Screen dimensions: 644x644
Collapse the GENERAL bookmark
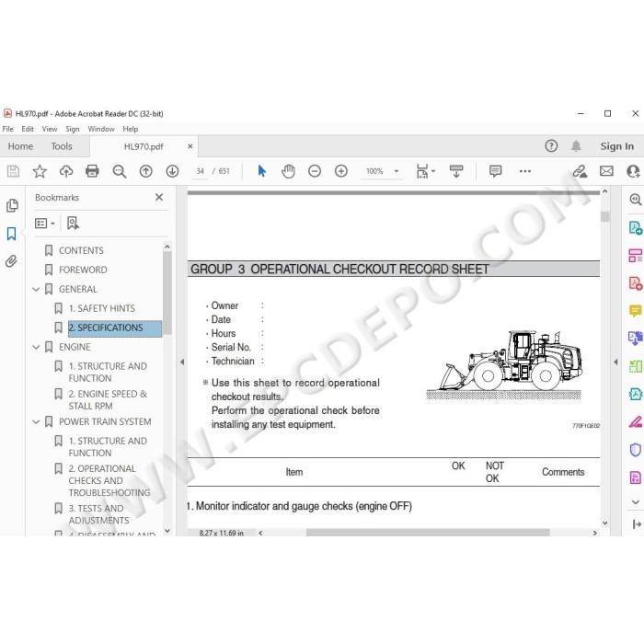click(36, 289)
